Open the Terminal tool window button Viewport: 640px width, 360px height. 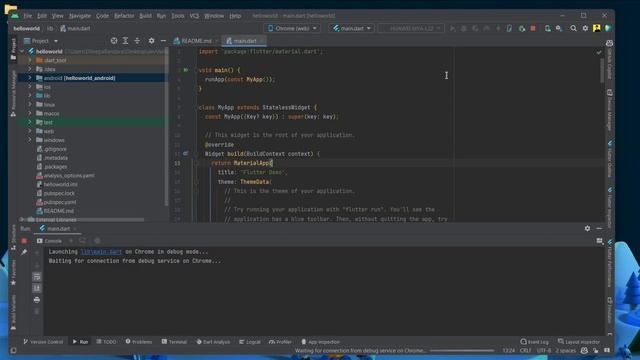coord(174,342)
